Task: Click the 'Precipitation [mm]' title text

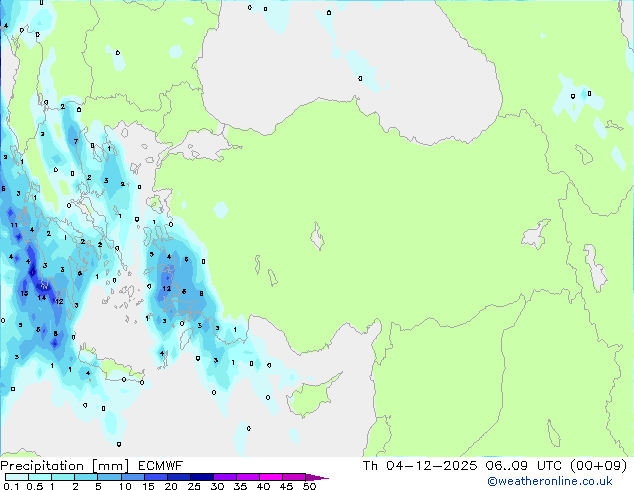Action: [64, 466]
